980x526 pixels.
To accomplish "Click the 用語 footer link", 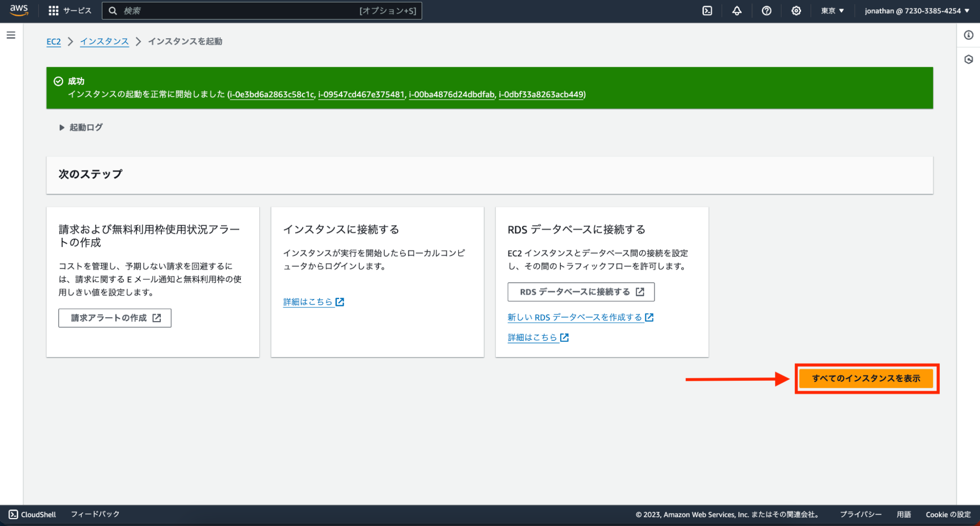I will 904,514.
